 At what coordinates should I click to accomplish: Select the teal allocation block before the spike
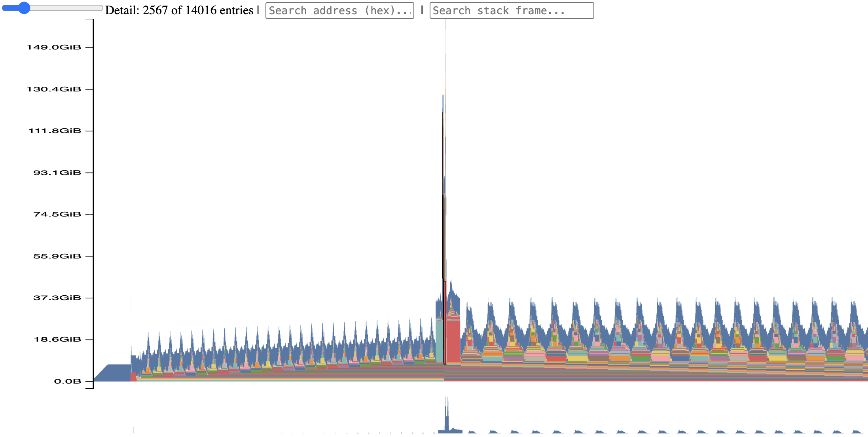[439, 341]
